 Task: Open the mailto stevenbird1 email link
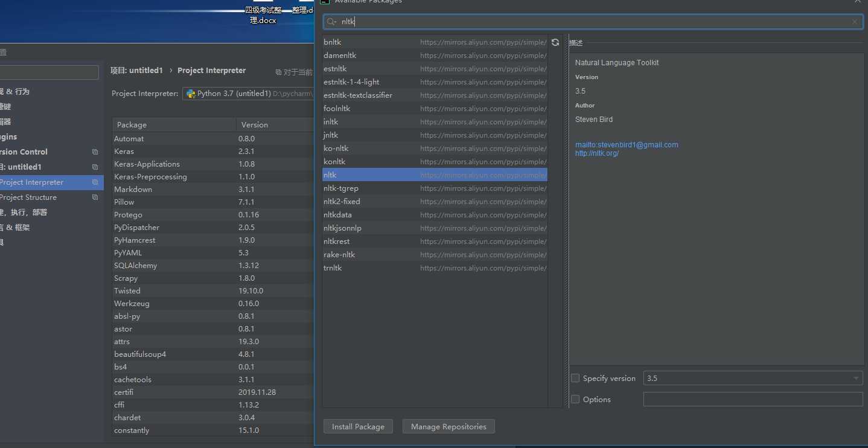[627, 145]
